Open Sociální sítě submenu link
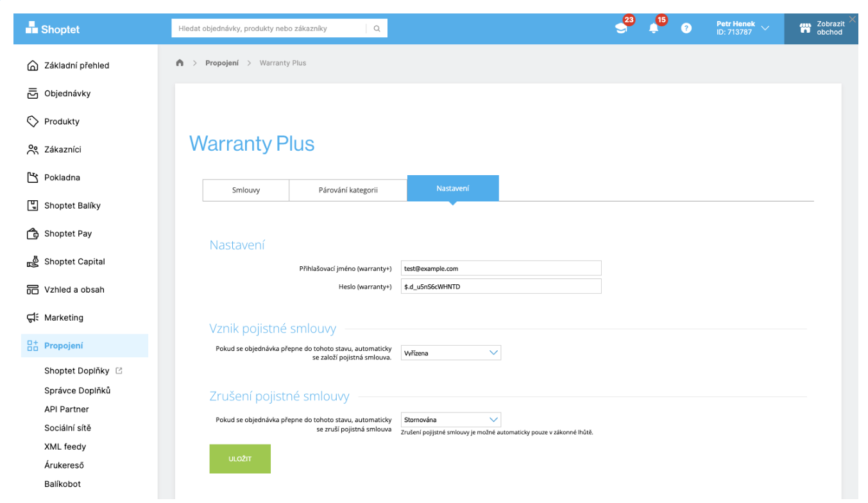Image resolution: width=868 pixels, height=503 pixels. (68, 428)
